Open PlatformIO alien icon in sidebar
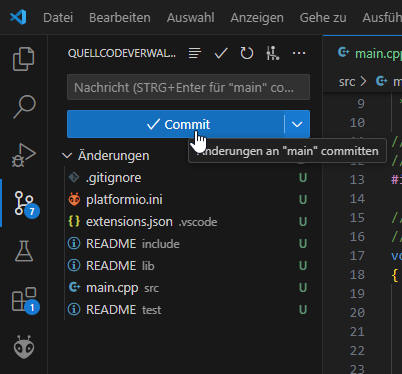 24,347
